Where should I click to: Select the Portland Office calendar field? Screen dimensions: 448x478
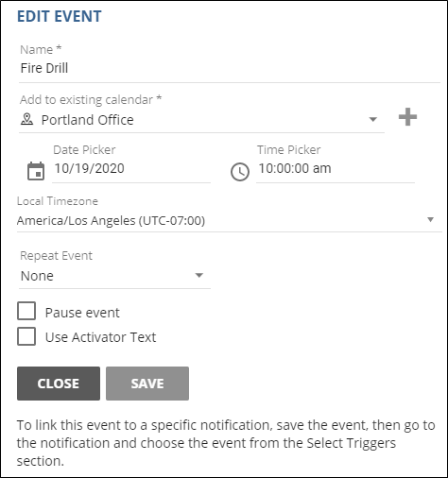[x=201, y=120]
